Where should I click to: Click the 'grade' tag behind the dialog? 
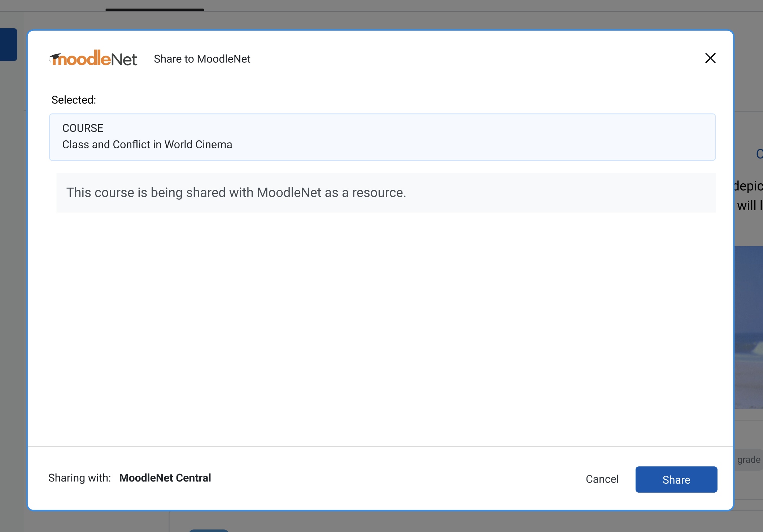[x=749, y=459]
